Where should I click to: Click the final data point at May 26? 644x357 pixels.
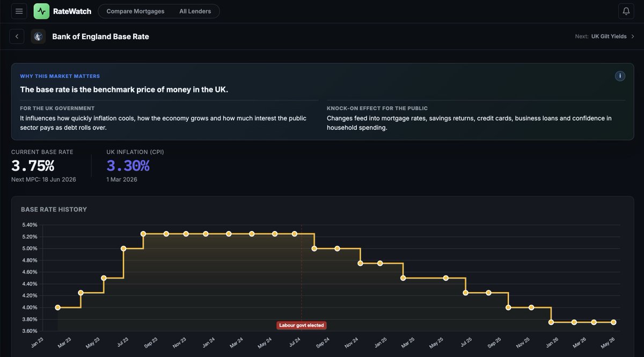pos(613,322)
